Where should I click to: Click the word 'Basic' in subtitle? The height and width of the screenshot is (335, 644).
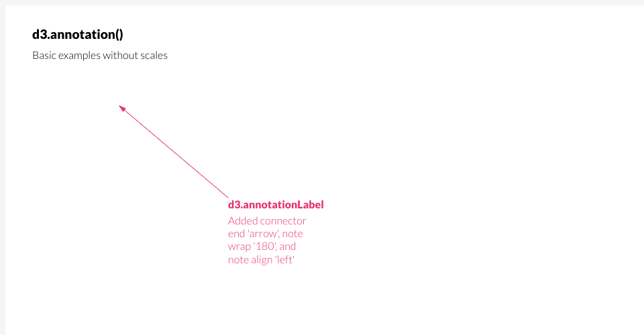(x=44, y=56)
